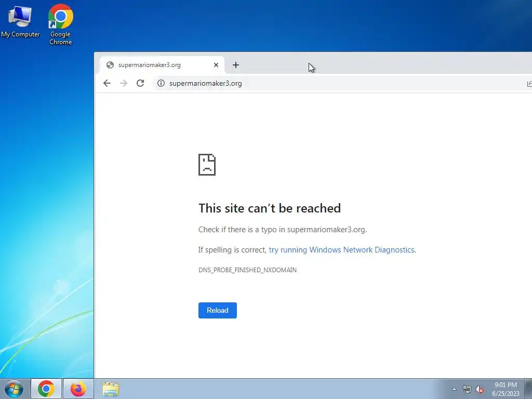Launch Firefox from the taskbar
The image size is (532, 399).
coord(78,389)
